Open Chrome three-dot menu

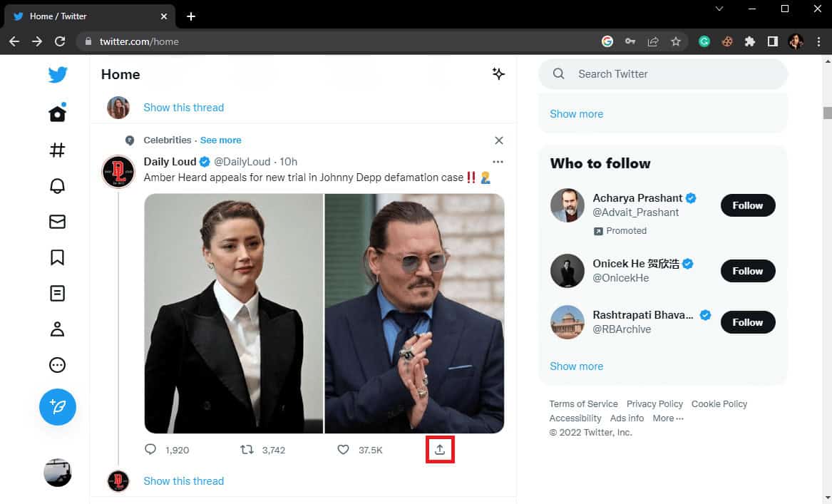(x=818, y=41)
